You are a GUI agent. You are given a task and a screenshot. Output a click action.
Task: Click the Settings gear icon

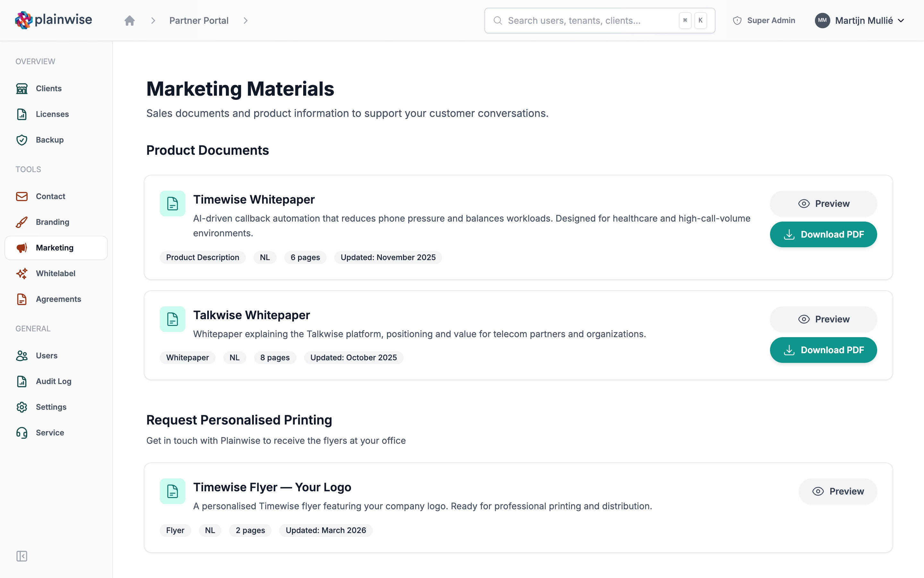[22, 407]
